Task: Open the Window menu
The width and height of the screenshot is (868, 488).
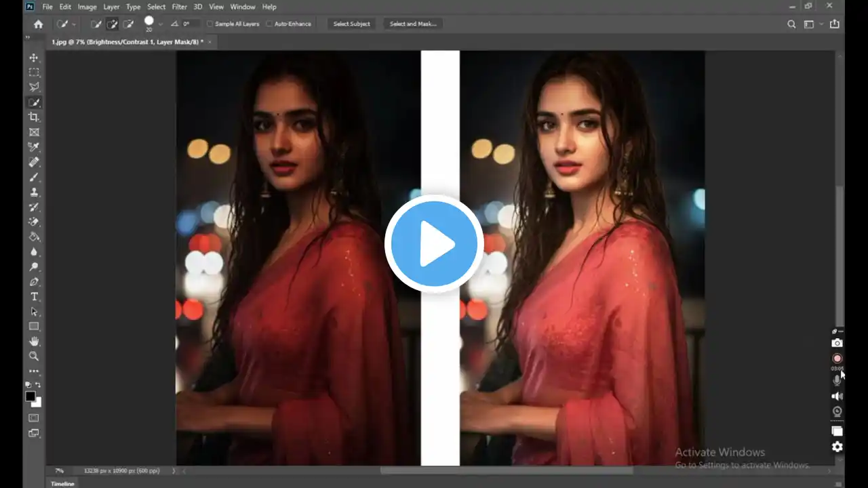Action: tap(243, 7)
